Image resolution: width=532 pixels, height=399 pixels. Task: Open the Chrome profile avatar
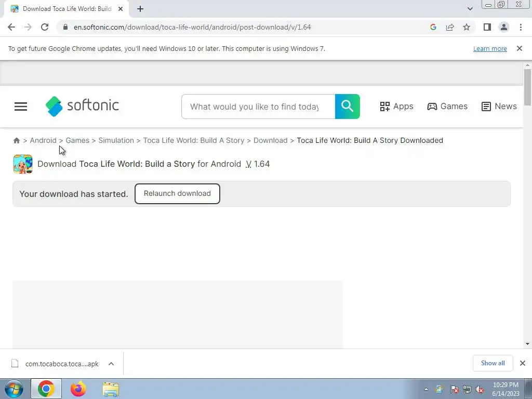(x=504, y=27)
